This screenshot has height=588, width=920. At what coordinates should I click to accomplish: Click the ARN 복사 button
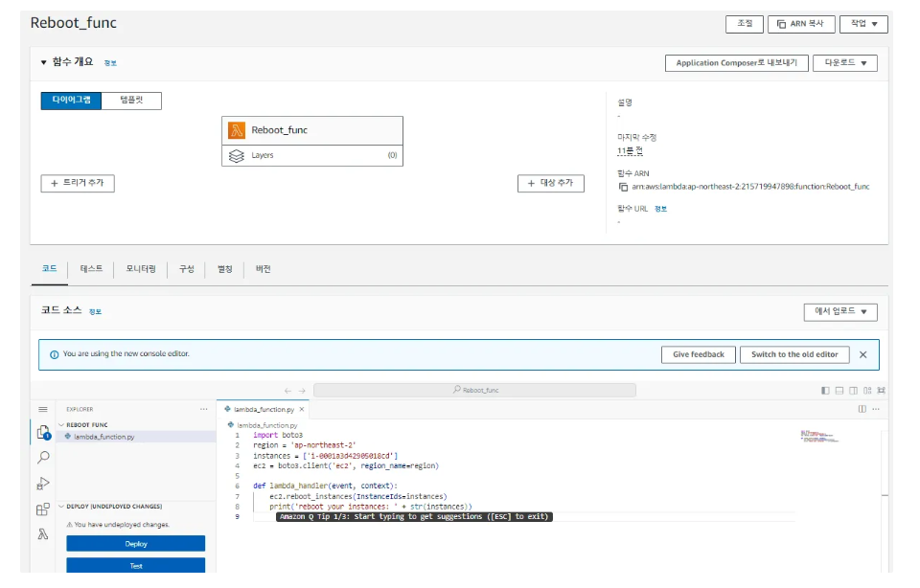(801, 24)
